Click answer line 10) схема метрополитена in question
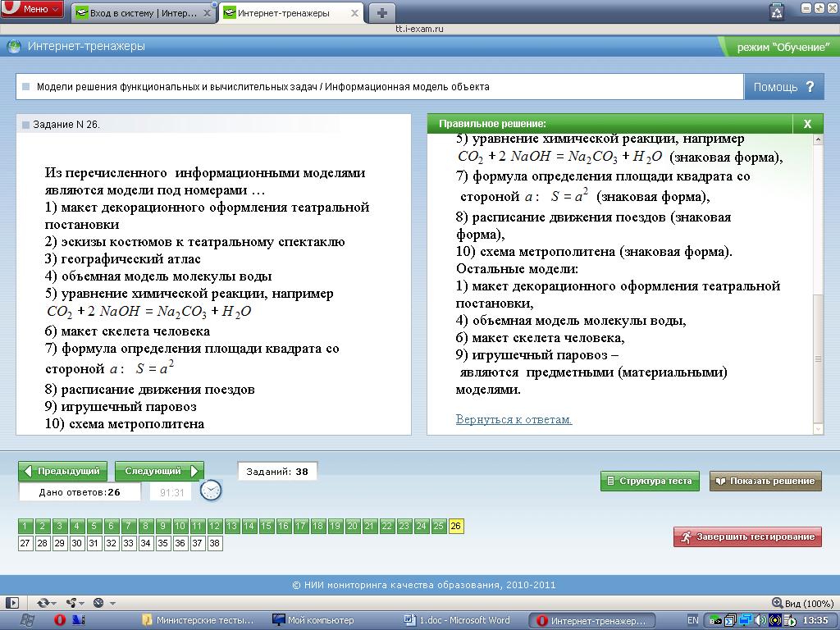This screenshot has height=630, width=840. [125, 424]
